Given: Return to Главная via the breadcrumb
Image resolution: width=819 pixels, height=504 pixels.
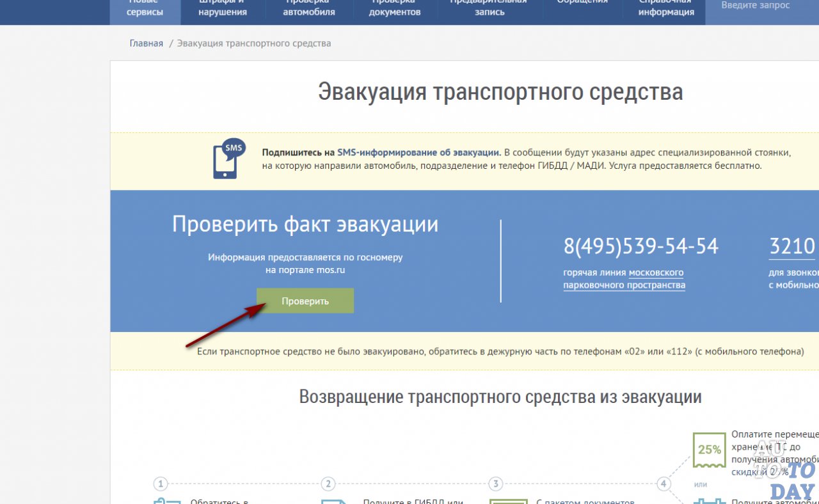Looking at the screenshot, I should [x=147, y=43].
